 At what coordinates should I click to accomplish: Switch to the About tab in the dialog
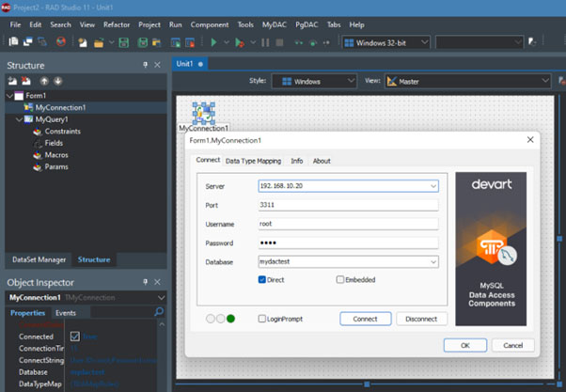(x=322, y=161)
